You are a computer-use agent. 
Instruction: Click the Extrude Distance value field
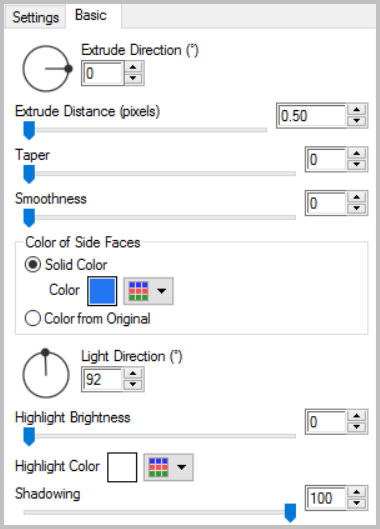[312, 116]
